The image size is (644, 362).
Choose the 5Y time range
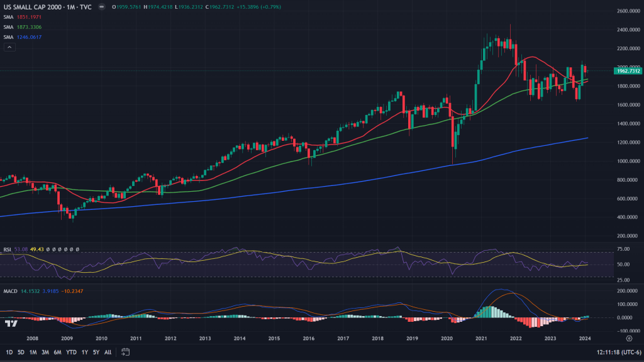[x=96, y=352]
